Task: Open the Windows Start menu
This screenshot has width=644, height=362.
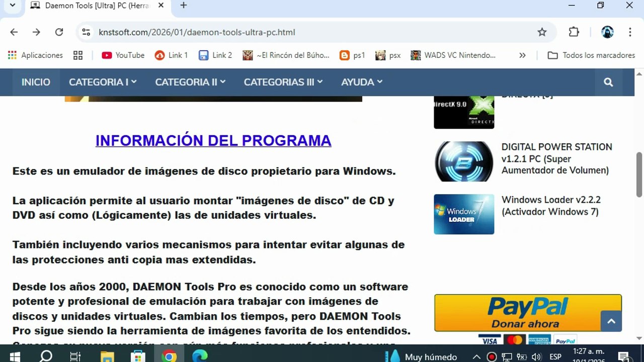Action: tap(15, 356)
